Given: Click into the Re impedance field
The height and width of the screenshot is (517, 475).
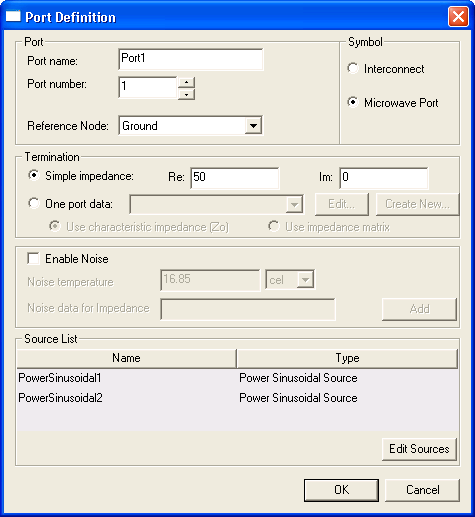Looking at the screenshot, I should pyautogui.click(x=235, y=178).
